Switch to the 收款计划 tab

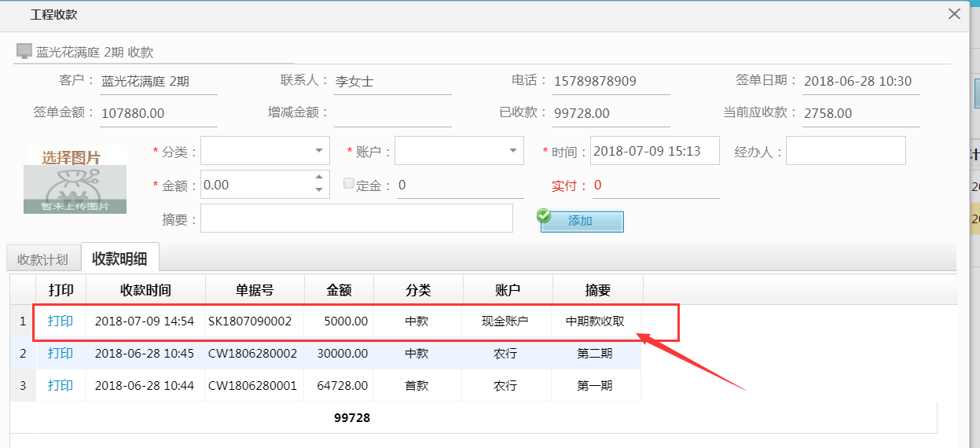(42, 259)
